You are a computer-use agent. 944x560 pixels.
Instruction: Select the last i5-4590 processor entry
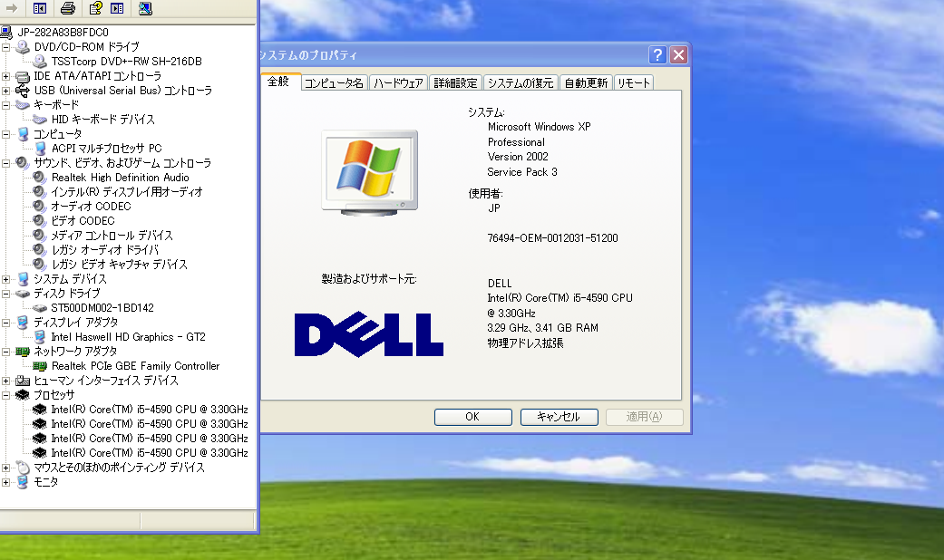pos(150,453)
